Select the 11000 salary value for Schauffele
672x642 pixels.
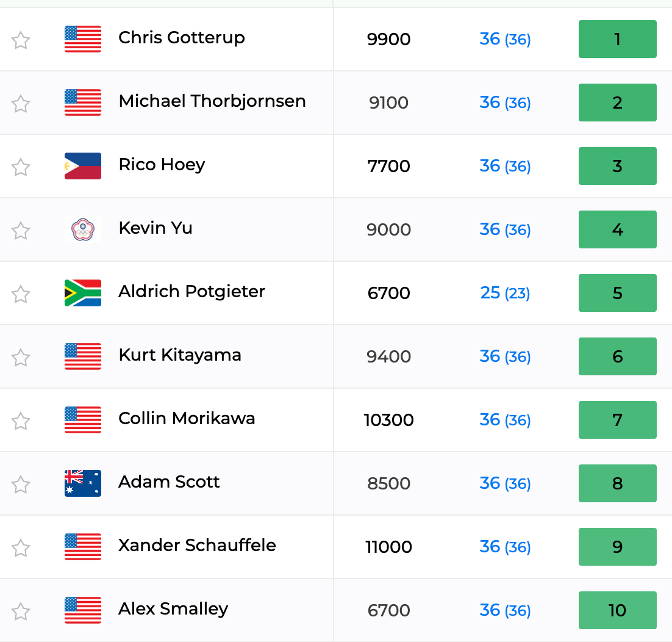388,547
